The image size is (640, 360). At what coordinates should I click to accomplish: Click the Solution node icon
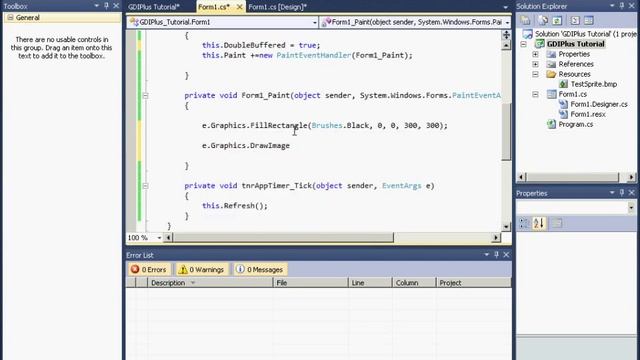click(x=528, y=33)
